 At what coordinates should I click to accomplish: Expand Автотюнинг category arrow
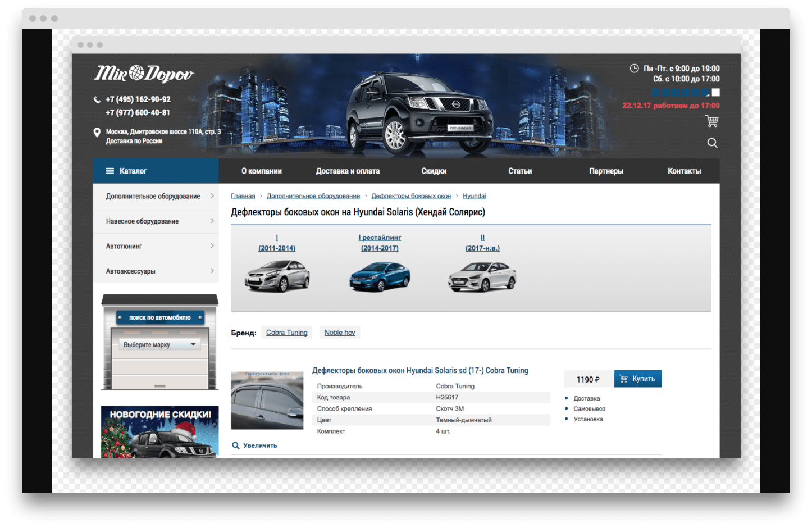[x=212, y=246]
